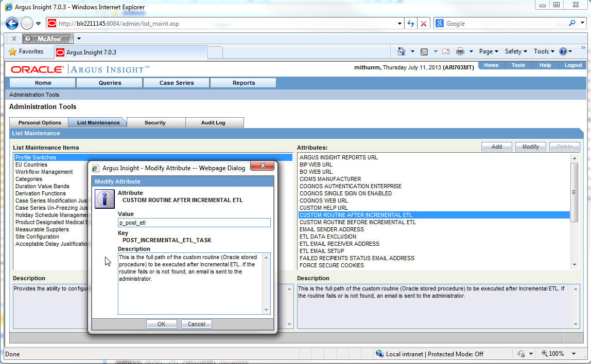Open a new blank browser tab
591x364 pixels.
[215, 52]
